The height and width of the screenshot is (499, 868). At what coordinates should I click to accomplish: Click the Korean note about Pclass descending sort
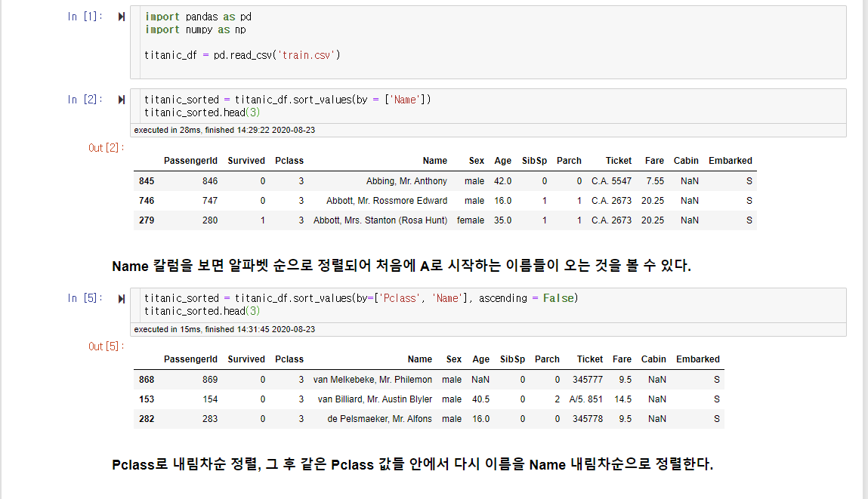[x=412, y=464]
